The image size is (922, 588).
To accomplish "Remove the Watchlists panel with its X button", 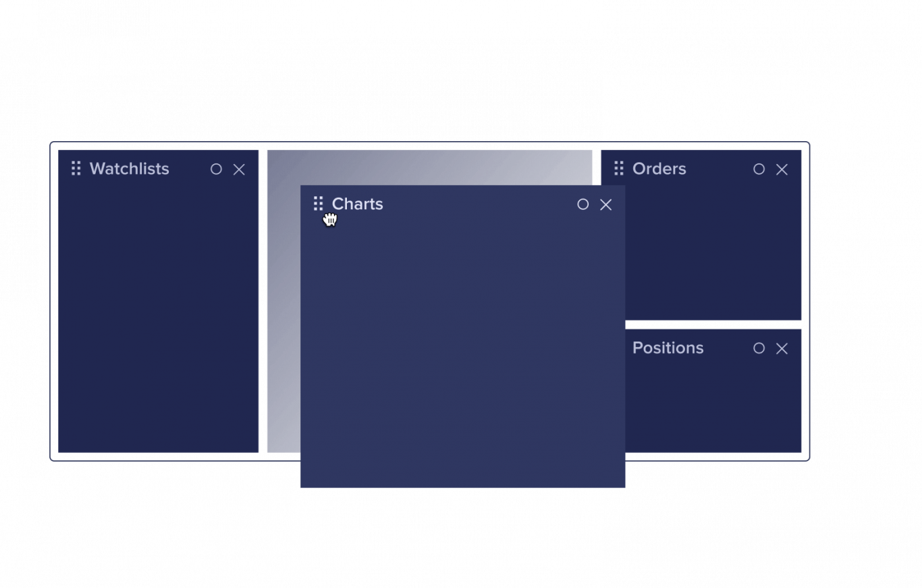I will pyautogui.click(x=239, y=169).
